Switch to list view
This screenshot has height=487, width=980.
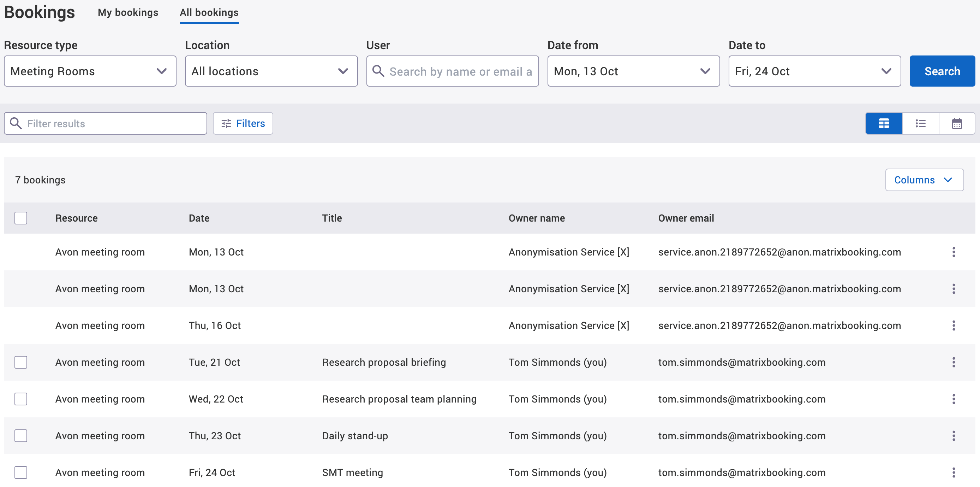coord(920,123)
